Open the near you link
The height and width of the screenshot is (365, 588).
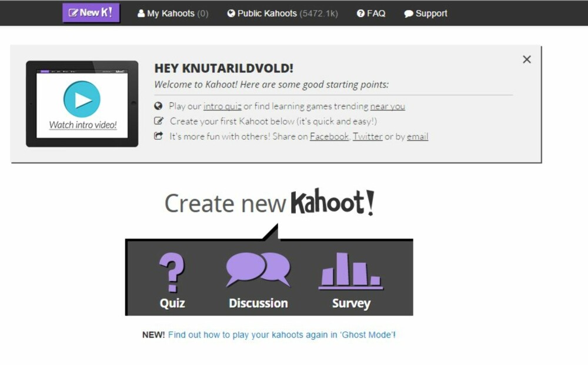(x=387, y=106)
